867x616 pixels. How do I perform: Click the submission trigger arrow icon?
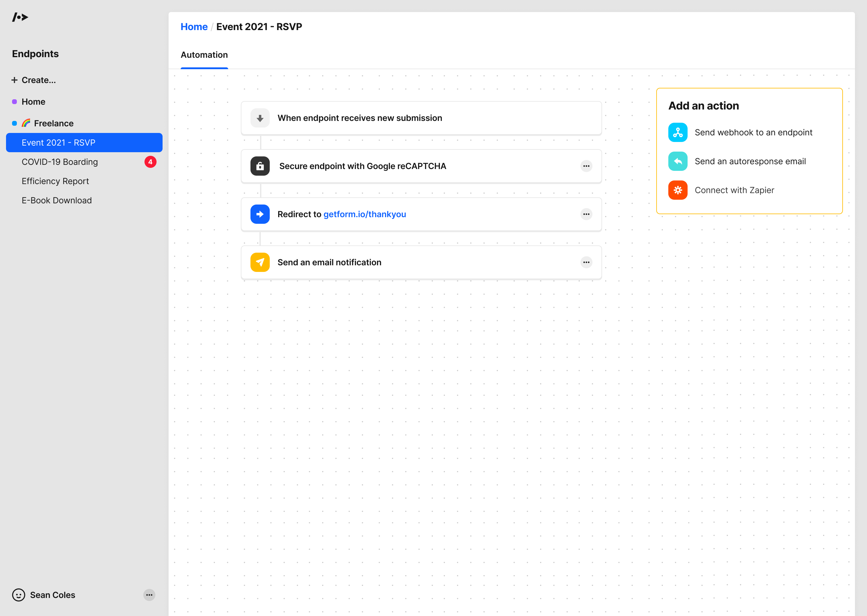click(x=260, y=118)
